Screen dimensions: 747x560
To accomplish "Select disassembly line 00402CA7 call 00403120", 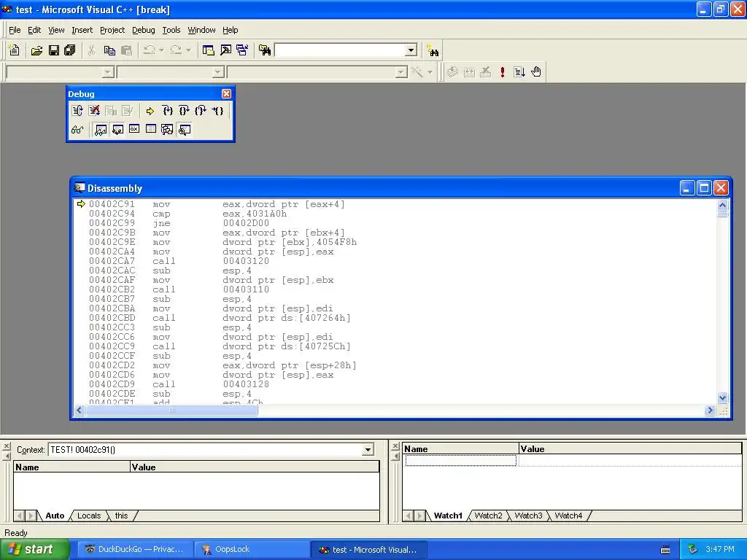I will click(179, 261).
